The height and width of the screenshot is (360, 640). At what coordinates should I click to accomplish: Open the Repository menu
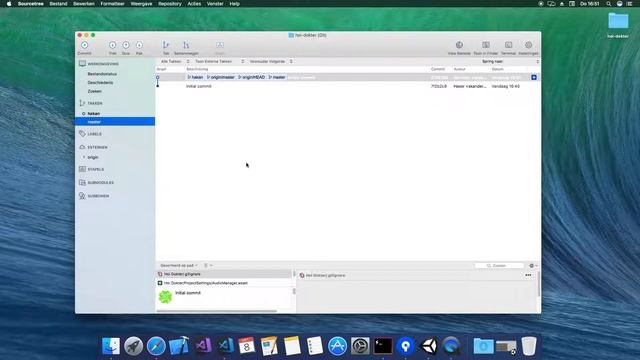[170, 4]
